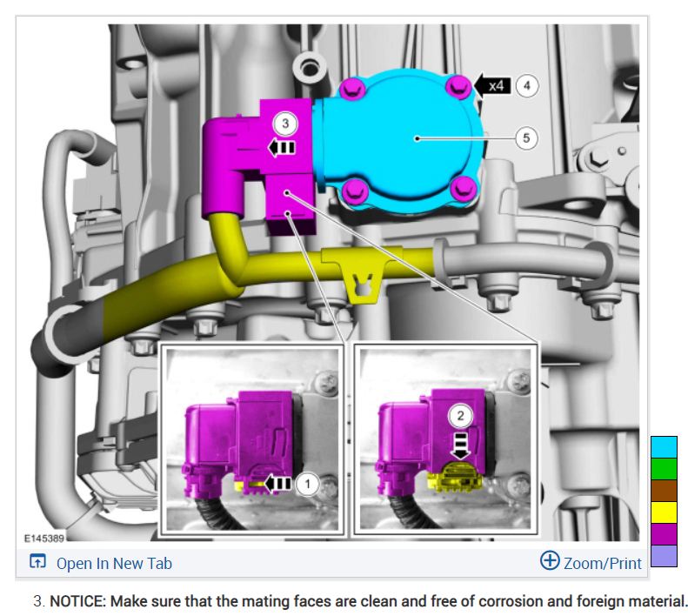This screenshot has height=616, width=688.
Task: Select the yellow color swatch
Action: [664, 512]
